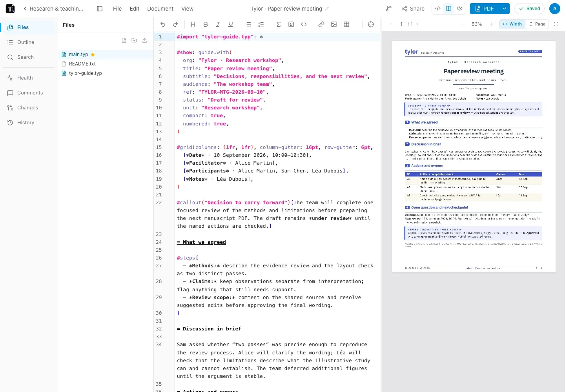Open the View menu
The height and width of the screenshot is (392, 565).
coord(187,9)
